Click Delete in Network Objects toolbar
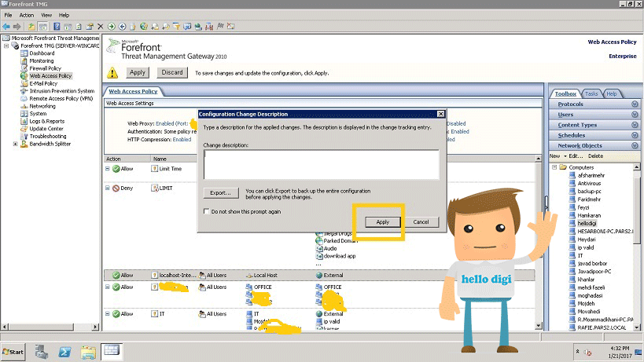 pos(595,156)
